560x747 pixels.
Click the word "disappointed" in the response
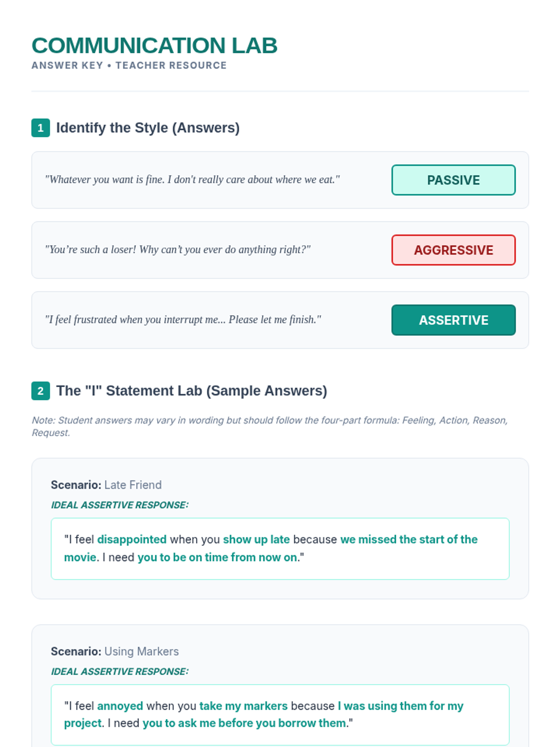pyautogui.click(x=132, y=539)
